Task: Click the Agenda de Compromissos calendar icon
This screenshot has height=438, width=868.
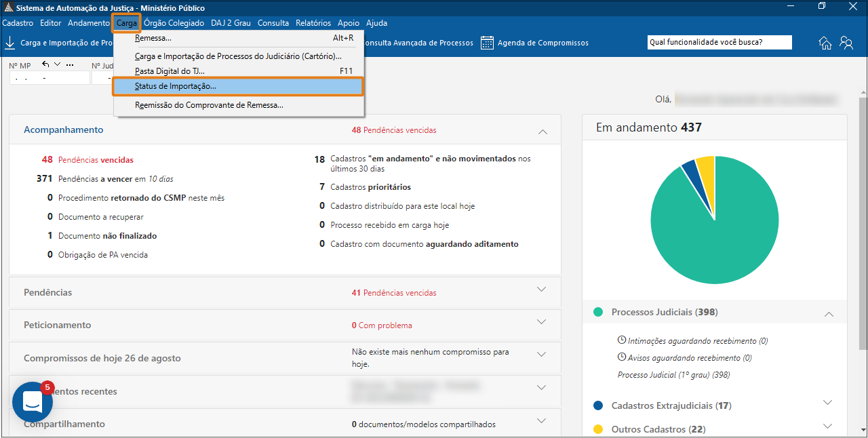Action: pyautogui.click(x=487, y=43)
